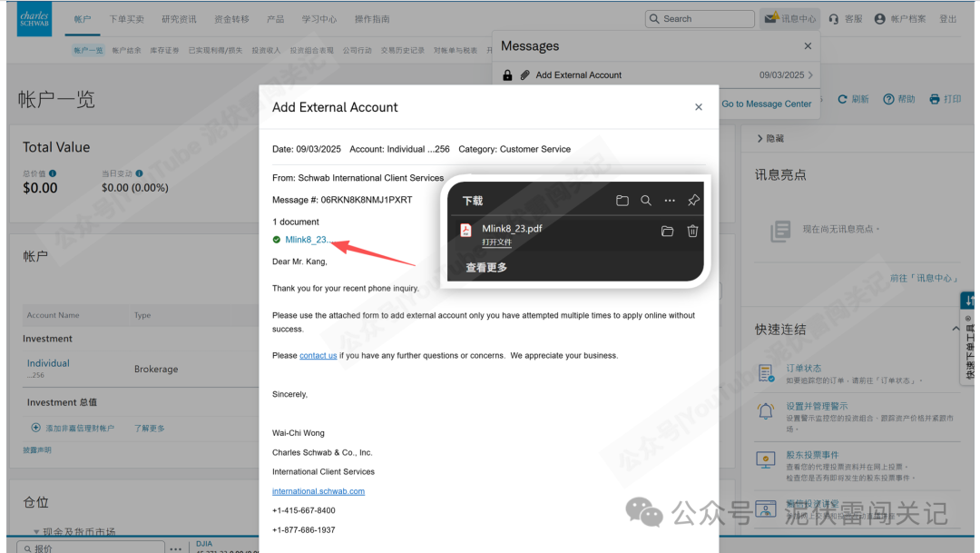Click the Charles Schwab logo

pos(34,19)
